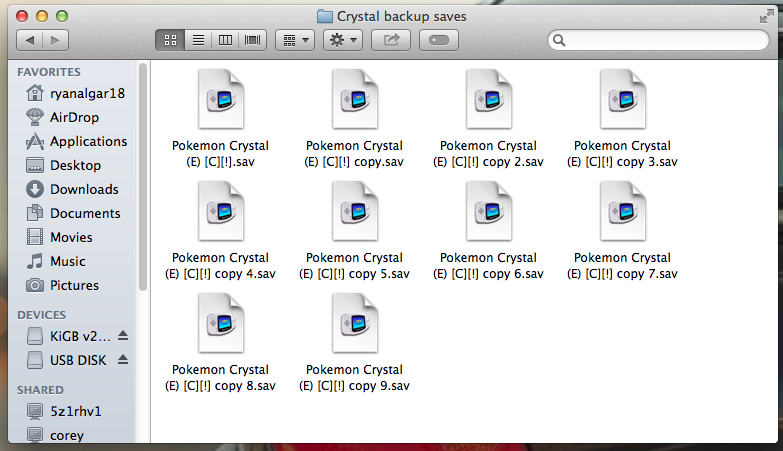Image resolution: width=783 pixels, height=451 pixels.
Task: Select the USB DISK device
Action: pyautogui.click(x=66, y=360)
